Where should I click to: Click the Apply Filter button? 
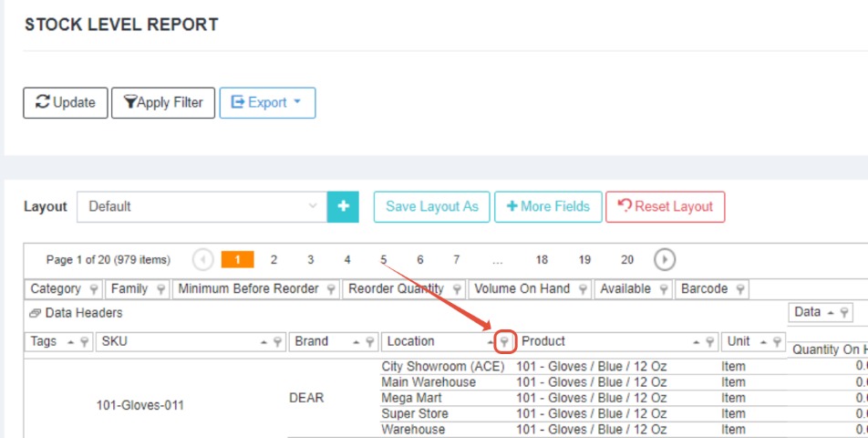163,103
